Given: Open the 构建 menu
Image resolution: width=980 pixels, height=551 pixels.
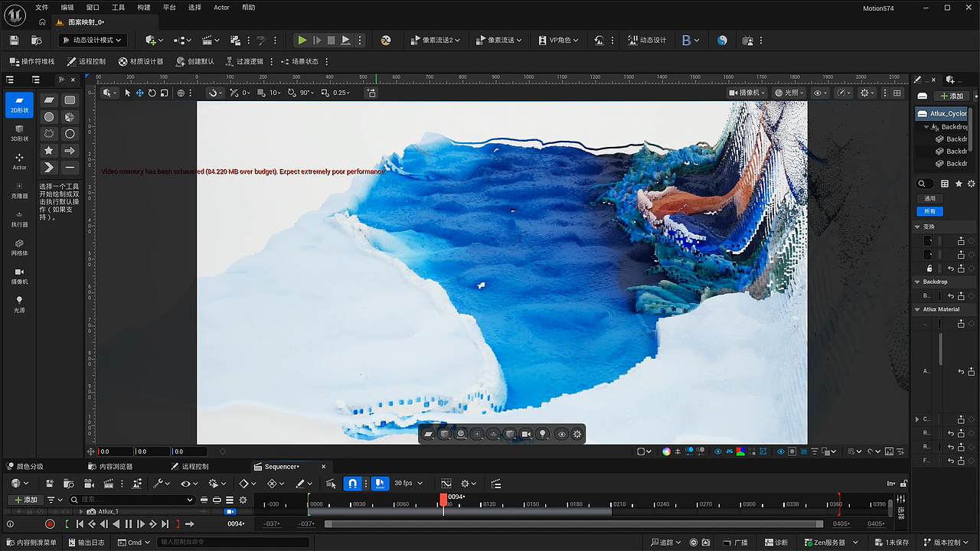Looking at the screenshot, I should click(x=144, y=8).
